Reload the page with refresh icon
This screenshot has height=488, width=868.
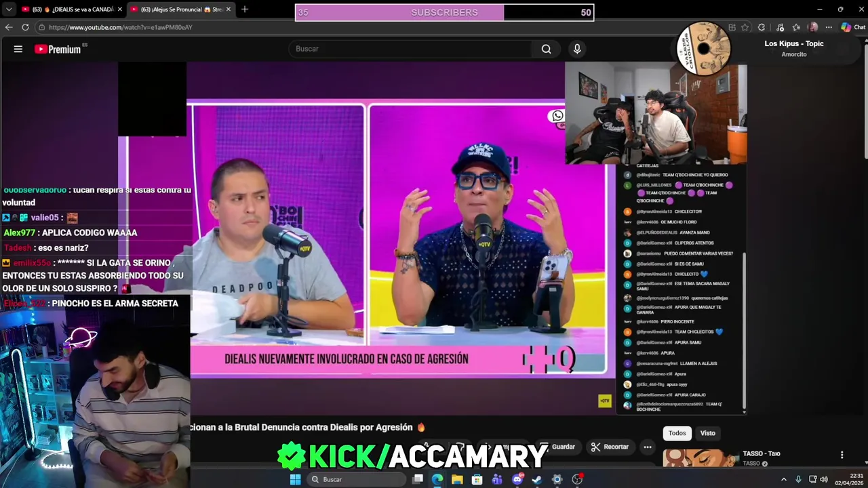[x=25, y=27]
